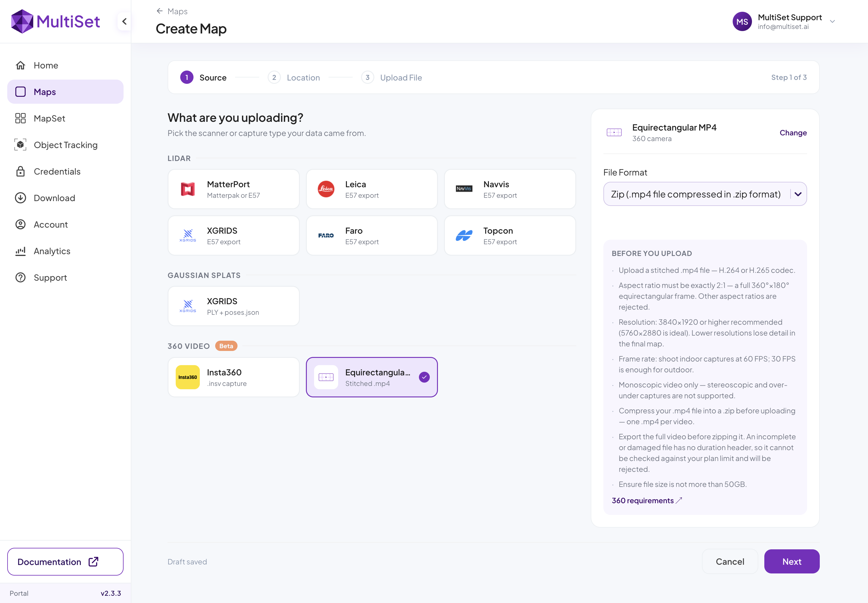Select the Navvis E57 export card
This screenshot has width=868, height=603.
point(510,189)
